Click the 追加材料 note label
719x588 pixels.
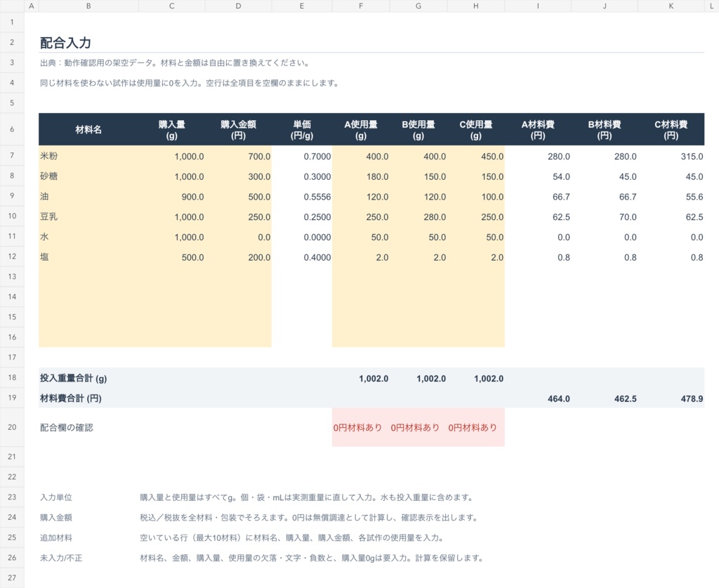(56, 537)
